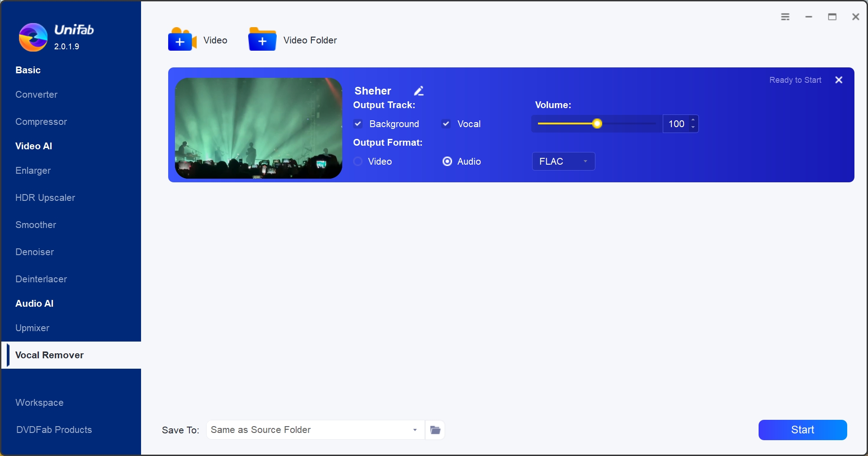868x456 pixels.
Task: Open the Upmixer tool
Action: 32,328
